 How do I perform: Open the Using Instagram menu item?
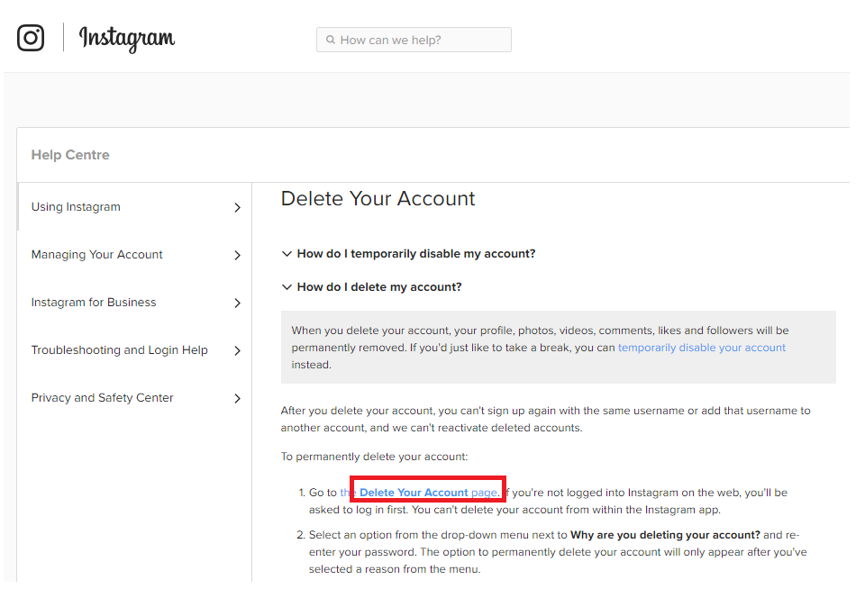pyautogui.click(x=76, y=207)
